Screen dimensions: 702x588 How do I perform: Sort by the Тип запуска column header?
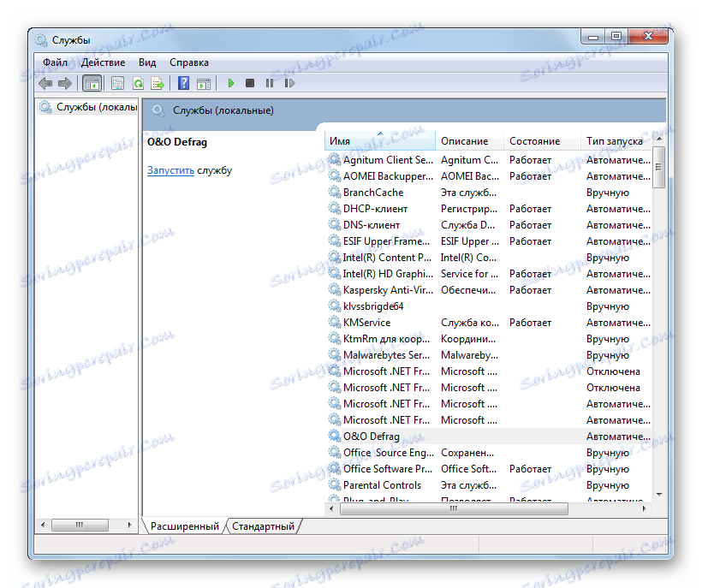(x=617, y=141)
